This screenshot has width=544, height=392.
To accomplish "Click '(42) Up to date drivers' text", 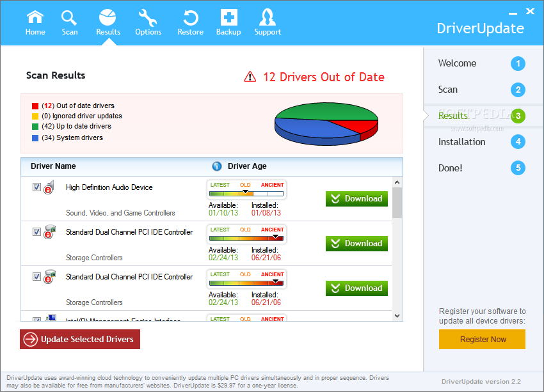I will 76,126.
